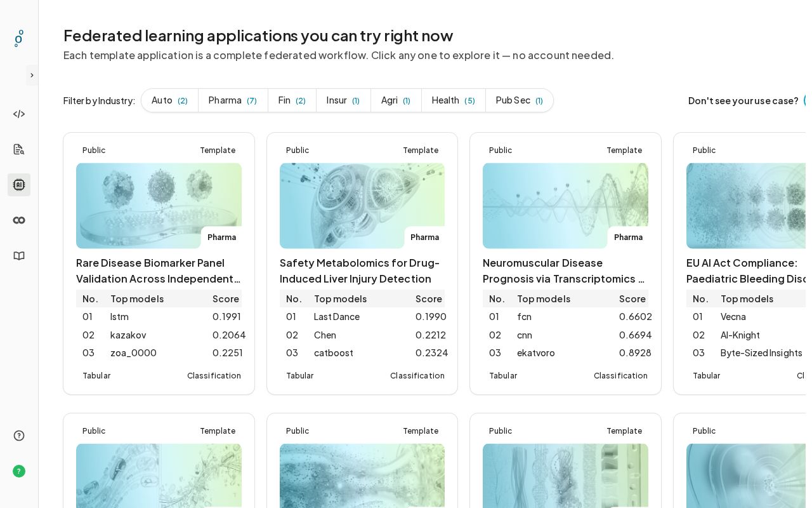Click the fcn model row
This screenshot has width=812, height=508.
565,317
